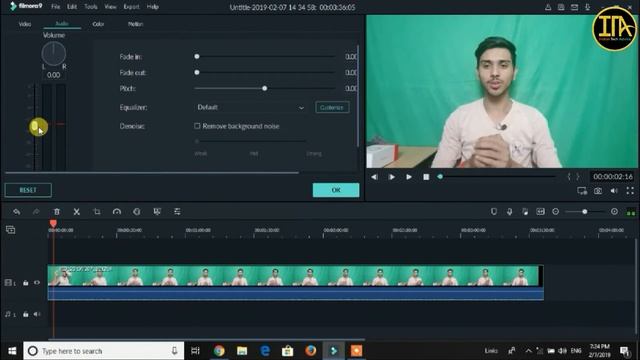The image size is (640, 360).
Task: Click the Equalizer Customize button
Action: 332,107
